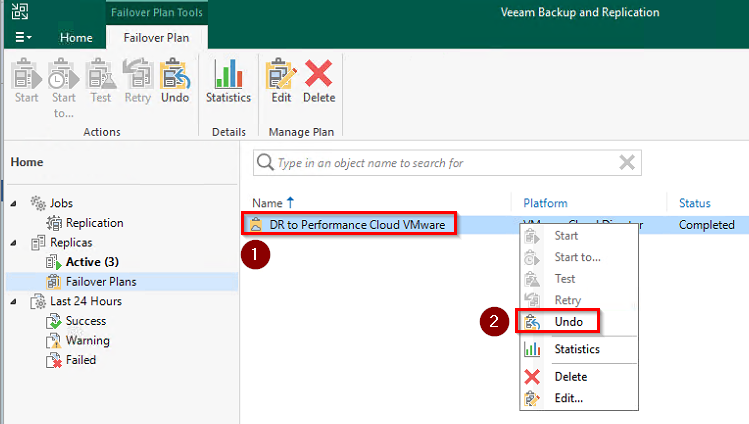Image resolution: width=749 pixels, height=424 pixels.
Task: Click the Delete ribbon button
Action: coord(319,81)
